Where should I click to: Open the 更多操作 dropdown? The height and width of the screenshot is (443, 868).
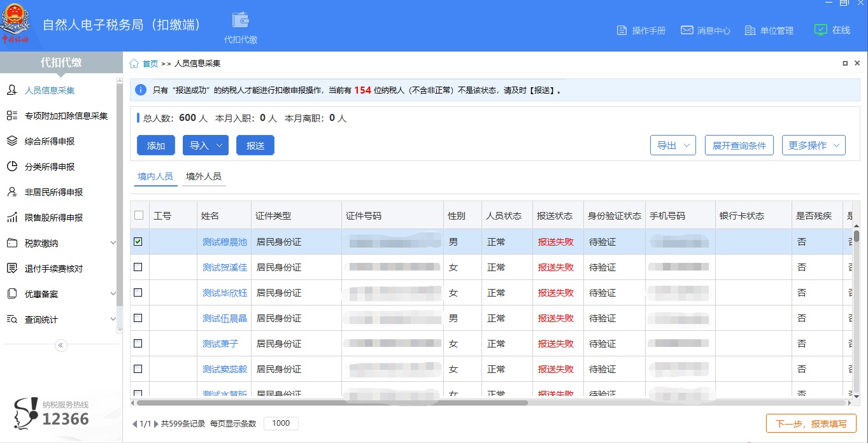coord(813,144)
